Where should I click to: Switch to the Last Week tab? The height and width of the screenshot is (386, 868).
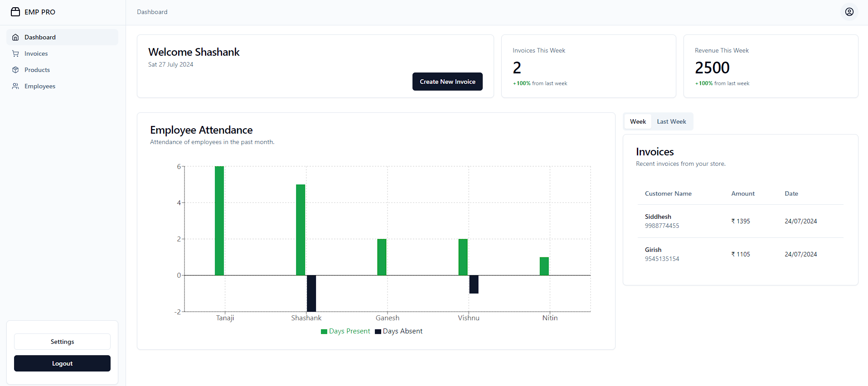pyautogui.click(x=671, y=121)
